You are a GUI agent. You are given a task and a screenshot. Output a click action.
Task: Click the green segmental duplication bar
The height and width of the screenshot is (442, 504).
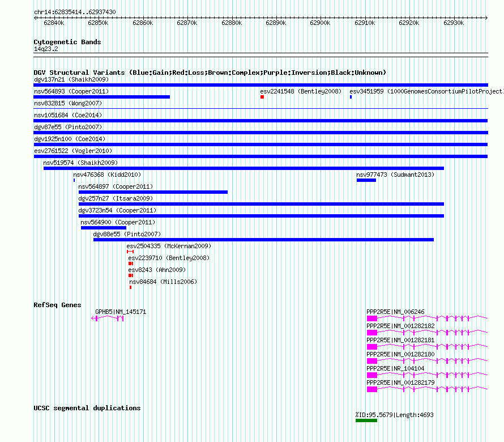coord(366,420)
